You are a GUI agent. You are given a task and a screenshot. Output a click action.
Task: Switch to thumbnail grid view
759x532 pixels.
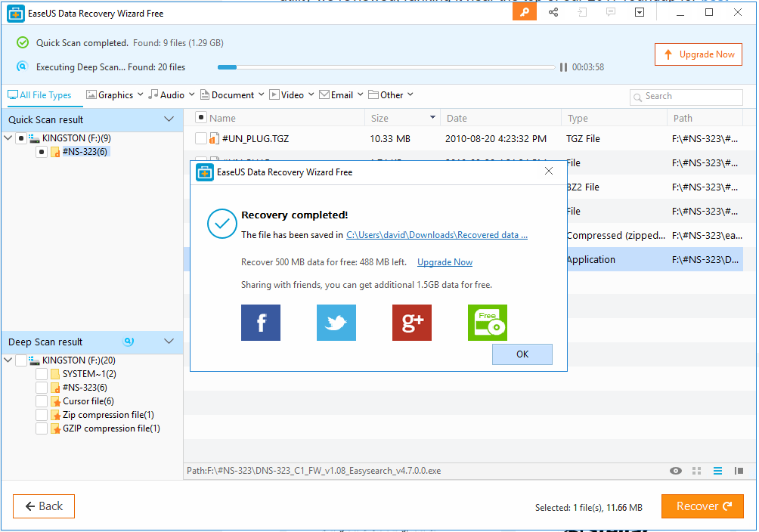[x=696, y=471]
